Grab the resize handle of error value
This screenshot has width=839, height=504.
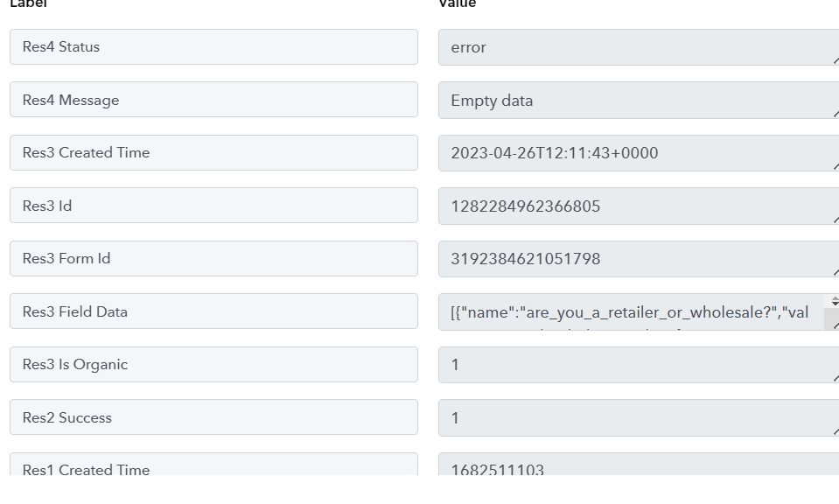coord(836,60)
